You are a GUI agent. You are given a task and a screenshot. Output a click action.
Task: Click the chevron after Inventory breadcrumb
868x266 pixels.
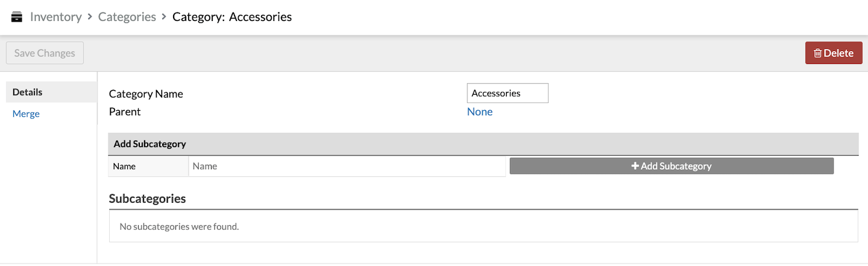(x=90, y=17)
